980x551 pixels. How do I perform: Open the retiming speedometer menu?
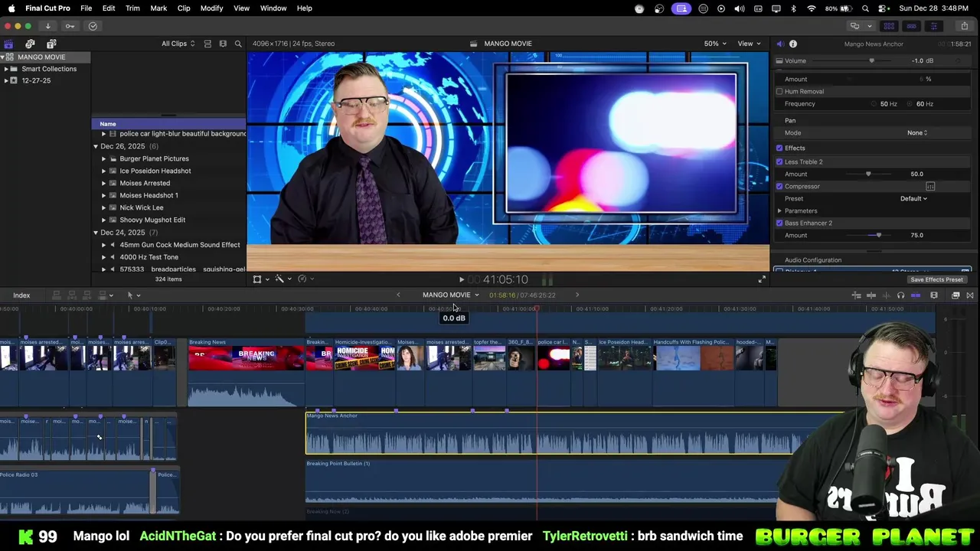[305, 279]
